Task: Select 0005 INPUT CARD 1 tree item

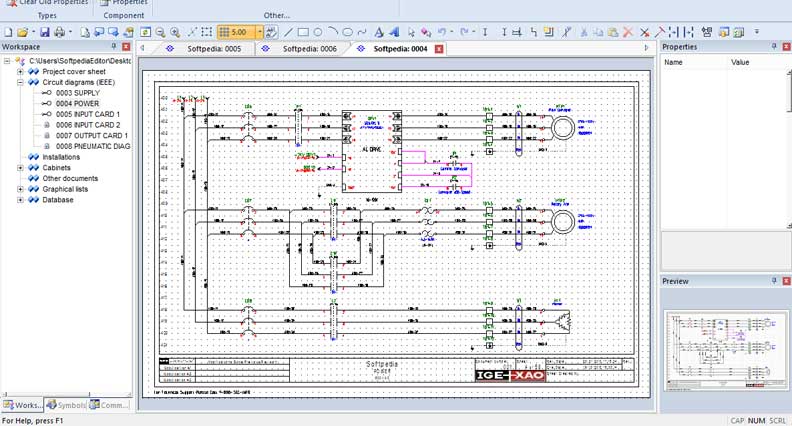Action: [x=88, y=114]
